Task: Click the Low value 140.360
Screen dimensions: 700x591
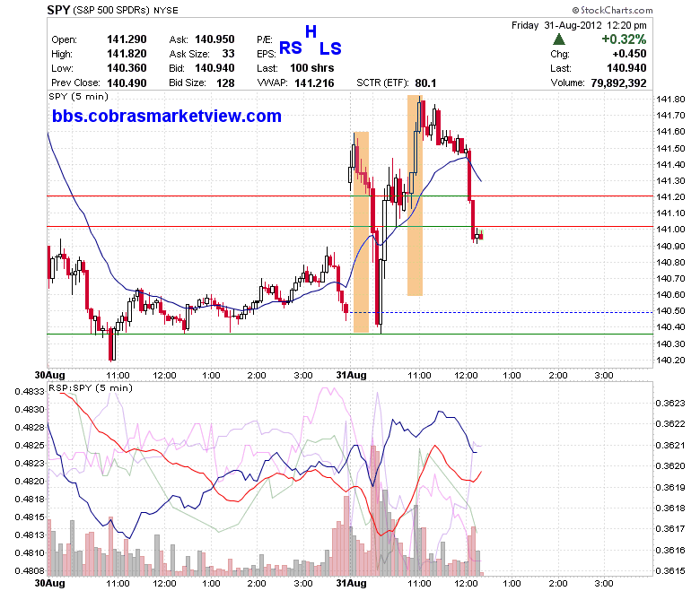Action: coord(127,68)
